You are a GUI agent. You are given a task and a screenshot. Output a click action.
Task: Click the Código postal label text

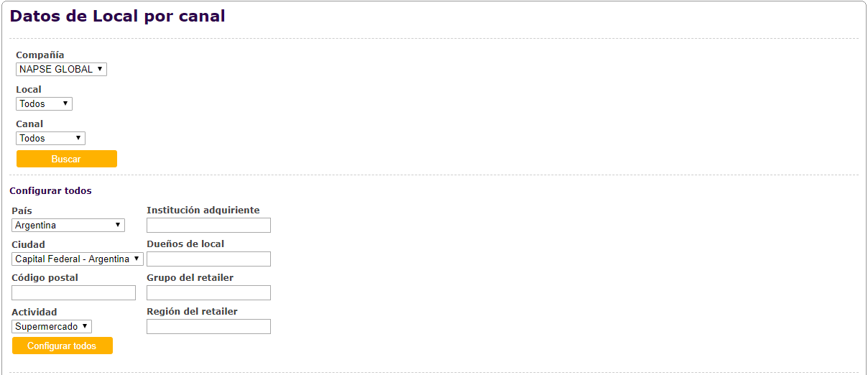click(x=45, y=278)
